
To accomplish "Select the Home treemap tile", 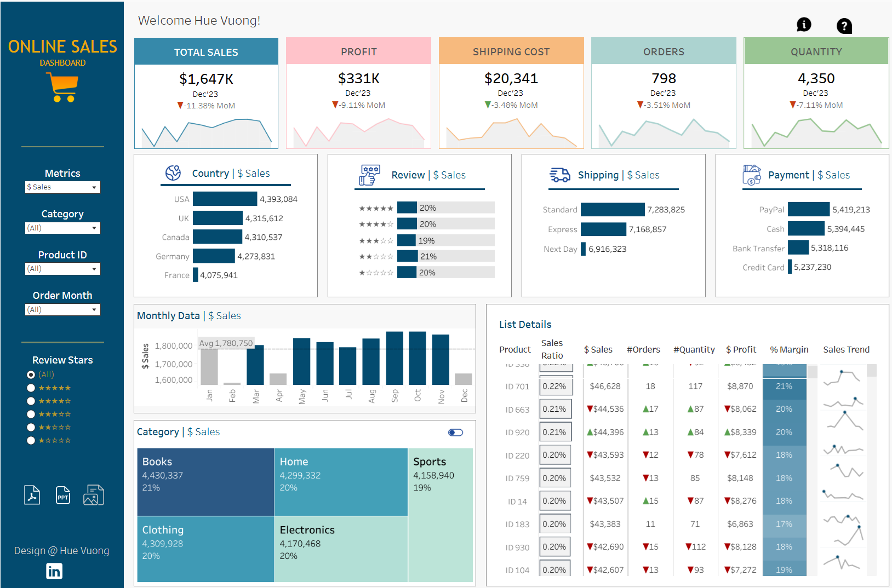I will pyautogui.click(x=341, y=482).
